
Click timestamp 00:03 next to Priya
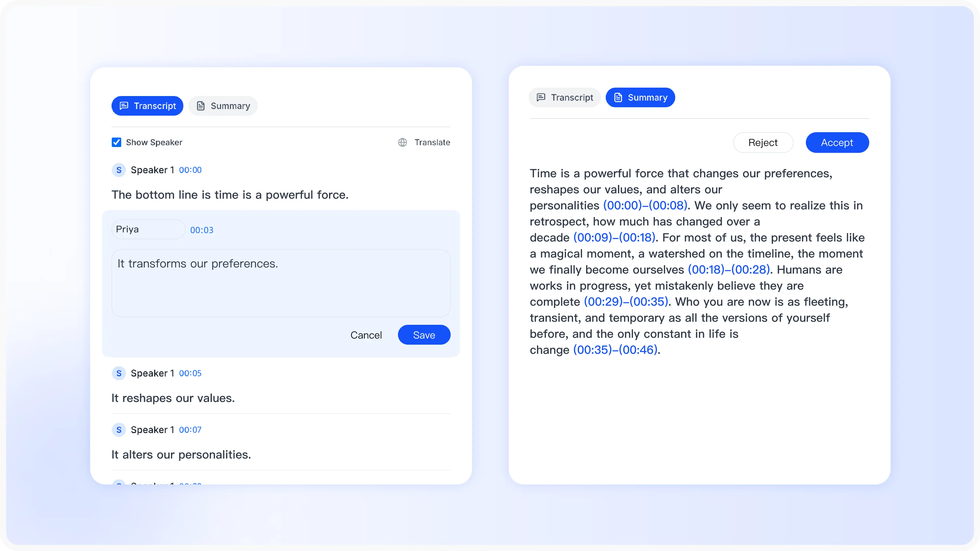(x=202, y=230)
